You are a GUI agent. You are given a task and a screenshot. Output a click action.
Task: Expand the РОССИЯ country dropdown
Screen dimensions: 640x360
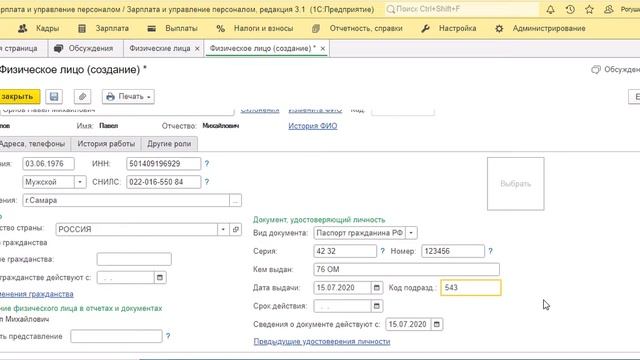223,229
